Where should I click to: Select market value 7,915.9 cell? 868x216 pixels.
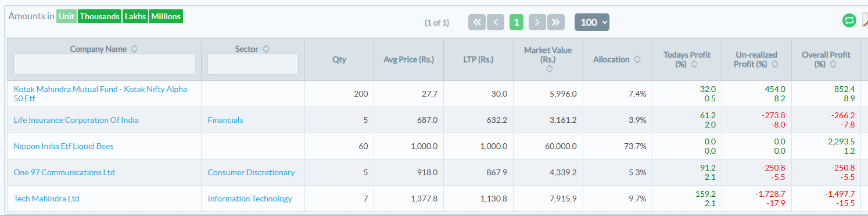pyautogui.click(x=548, y=199)
